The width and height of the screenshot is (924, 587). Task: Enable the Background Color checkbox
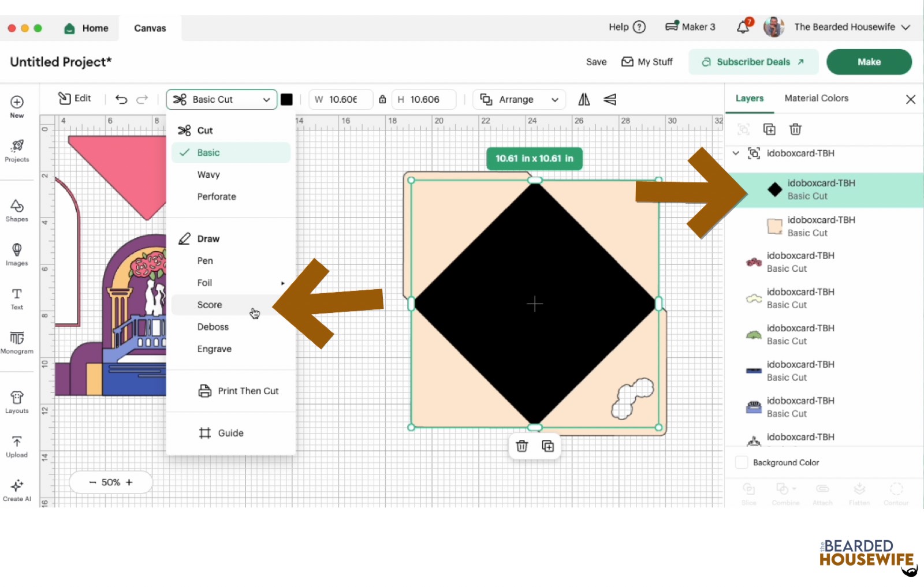(x=742, y=462)
